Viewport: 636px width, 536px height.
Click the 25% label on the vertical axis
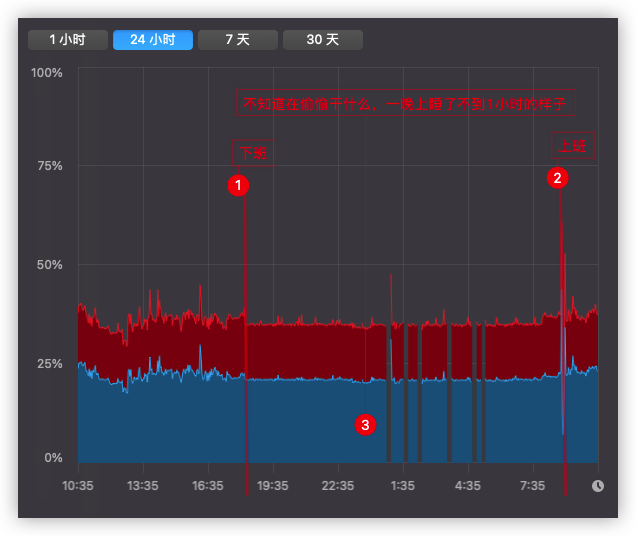[50, 363]
